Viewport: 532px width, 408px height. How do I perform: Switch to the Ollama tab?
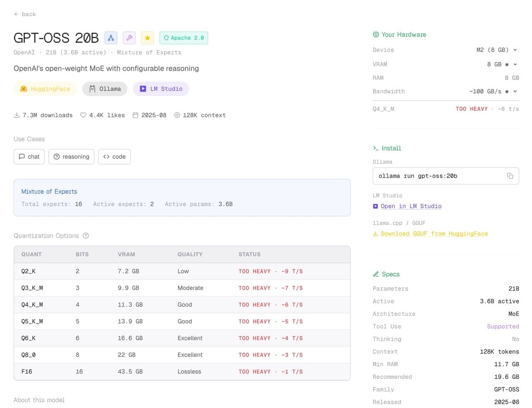(x=105, y=88)
